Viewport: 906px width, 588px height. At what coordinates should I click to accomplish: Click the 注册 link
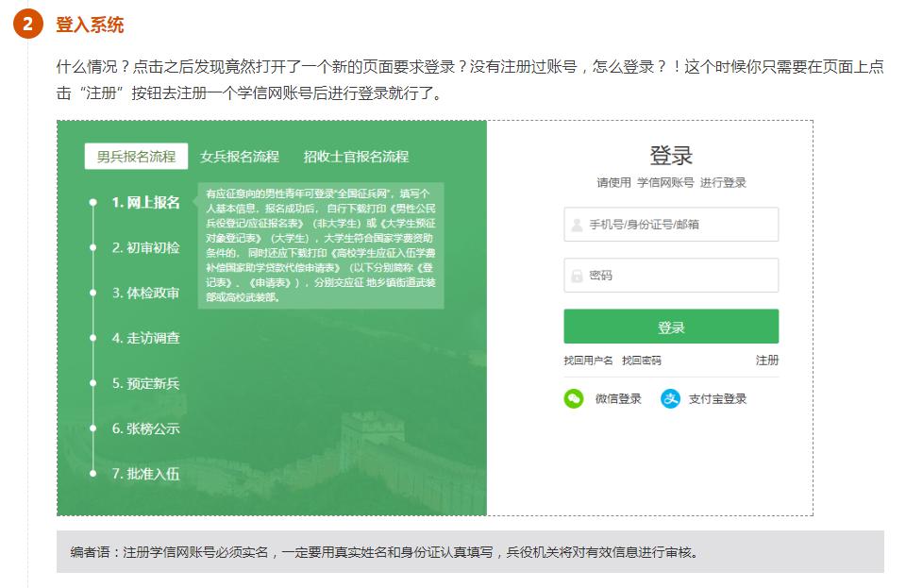point(767,361)
